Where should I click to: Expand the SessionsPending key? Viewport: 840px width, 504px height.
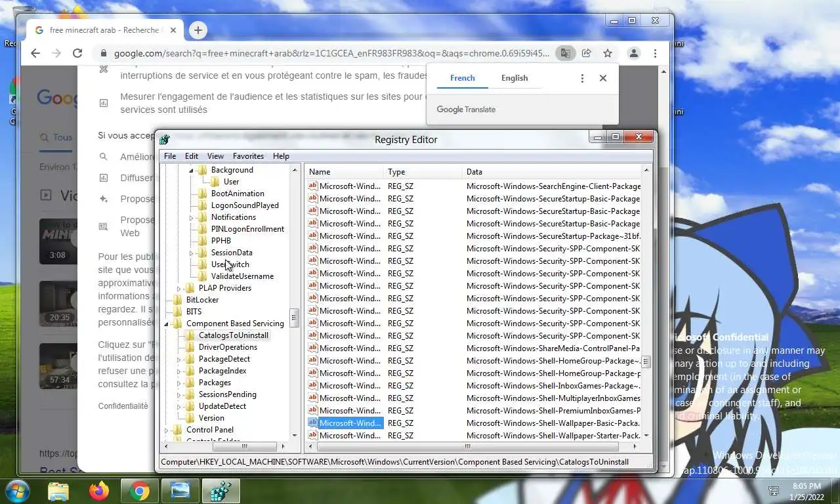coord(179,394)
